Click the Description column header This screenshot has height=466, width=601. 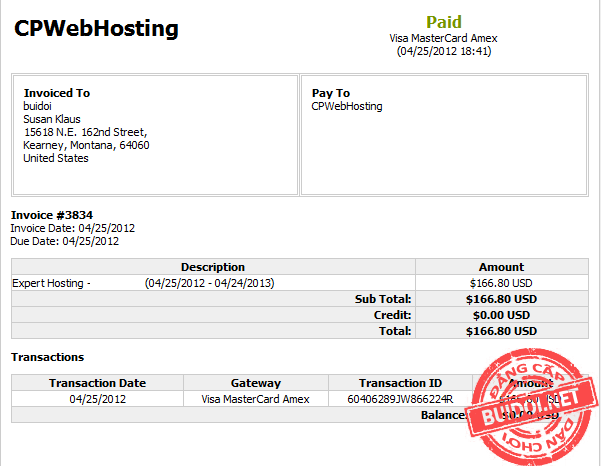pos(213,267)
